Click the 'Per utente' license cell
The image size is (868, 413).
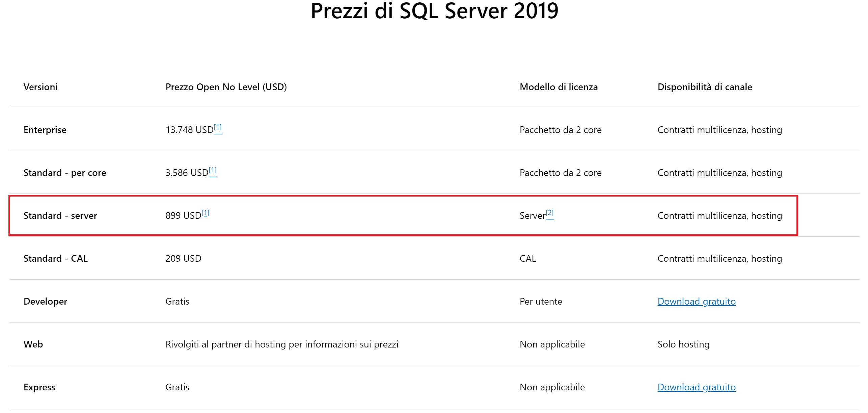(x=541, y=302)
